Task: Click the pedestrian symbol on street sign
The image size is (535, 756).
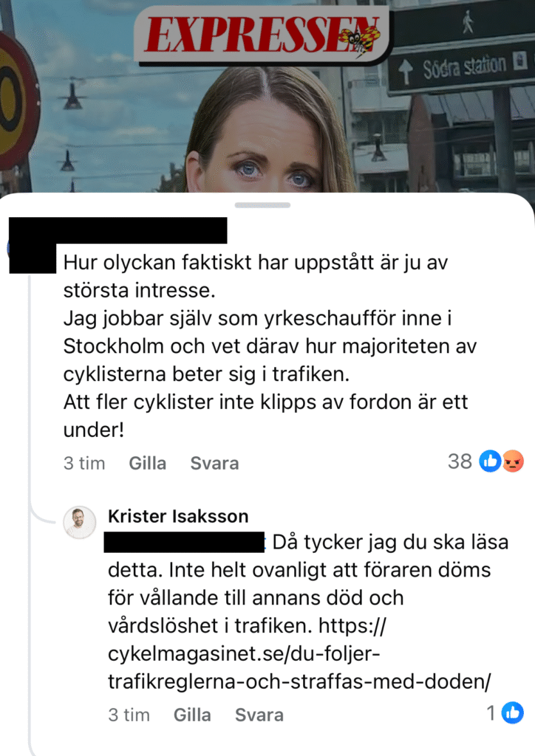Action: (468, 22)
